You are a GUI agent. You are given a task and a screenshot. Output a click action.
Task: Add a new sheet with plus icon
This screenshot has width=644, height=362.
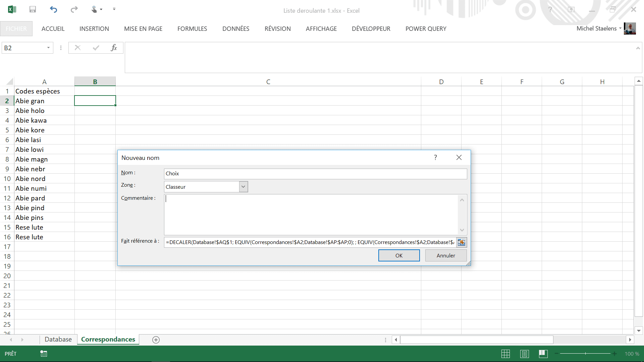156,340
